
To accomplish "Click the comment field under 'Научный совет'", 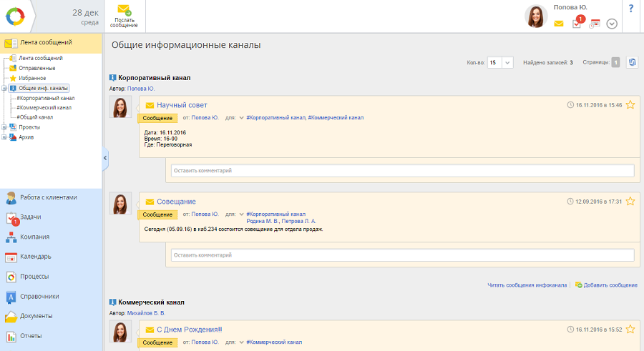I will (x=402, y=171).
